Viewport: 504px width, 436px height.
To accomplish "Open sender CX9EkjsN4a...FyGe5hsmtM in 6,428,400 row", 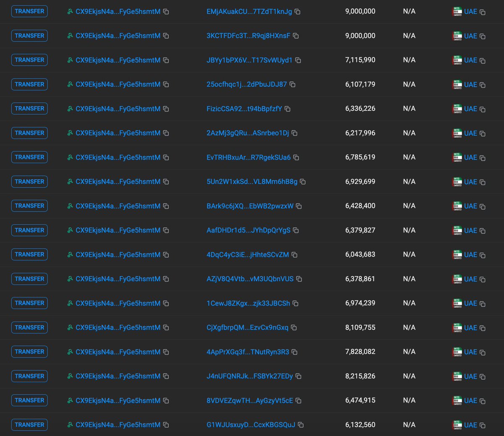I will coord(118,206).
